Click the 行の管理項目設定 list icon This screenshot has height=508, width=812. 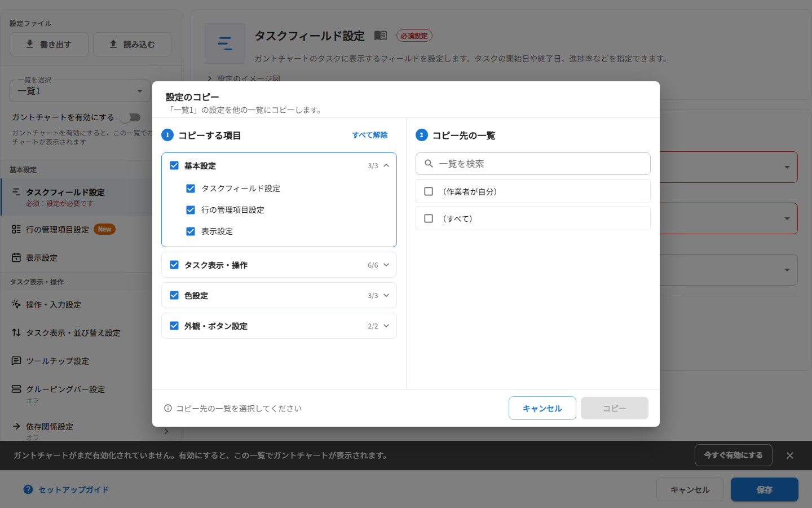[16, 229]
